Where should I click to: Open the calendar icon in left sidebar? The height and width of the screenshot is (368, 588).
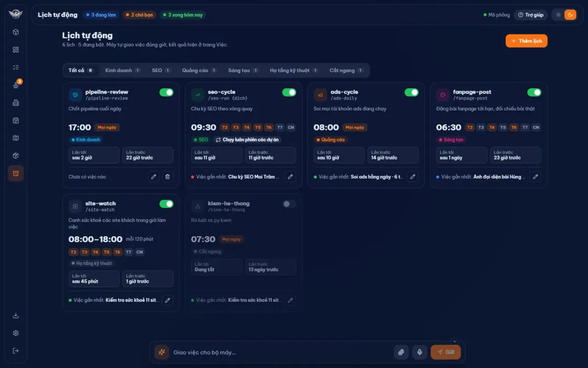pos(16,120)
